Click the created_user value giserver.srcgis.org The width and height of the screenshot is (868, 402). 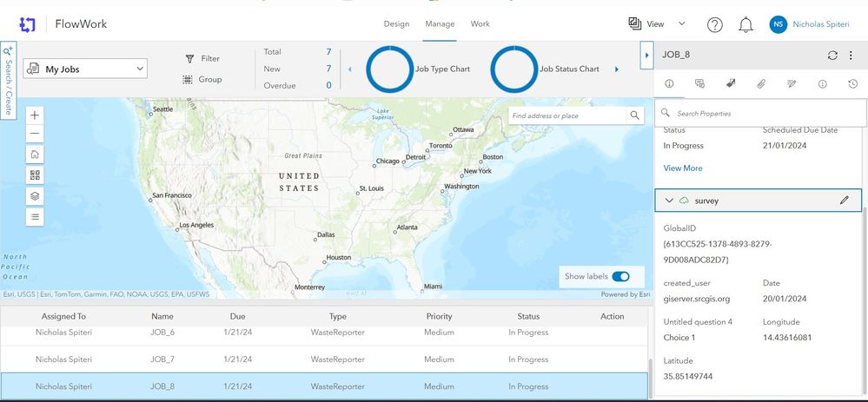(x=696, y=299)
